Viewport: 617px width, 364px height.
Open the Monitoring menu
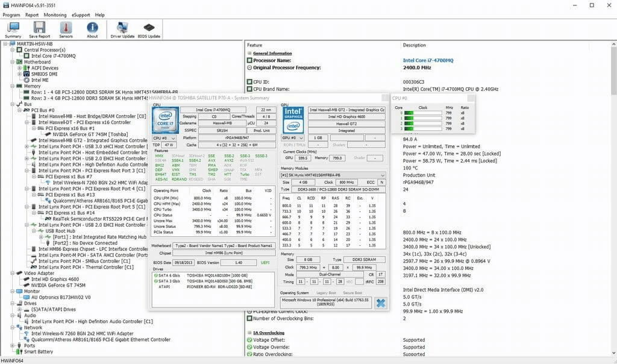click(55, 14)
